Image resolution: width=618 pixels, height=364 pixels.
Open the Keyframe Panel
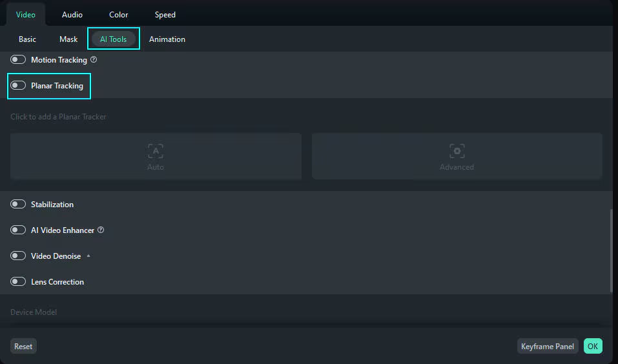[x=548, y=347]
